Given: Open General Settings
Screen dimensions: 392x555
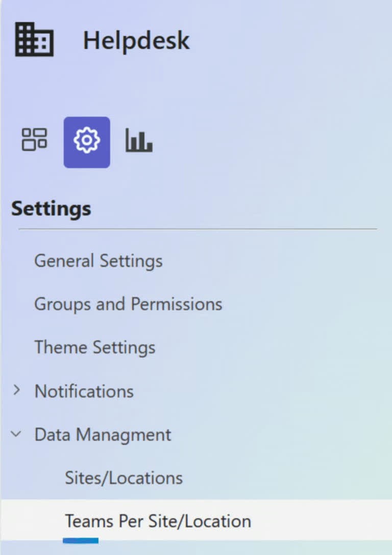Looking at the screenshot, I should [99, 261].
